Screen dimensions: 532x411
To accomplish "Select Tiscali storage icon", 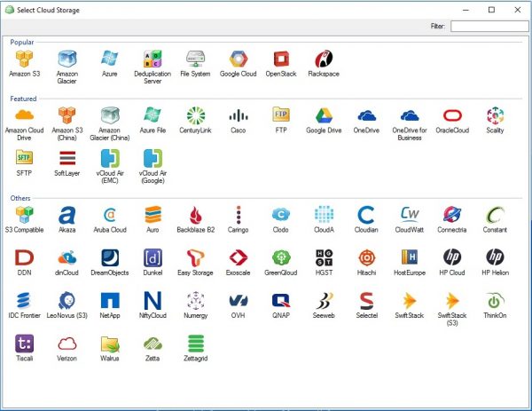I will coord(25,343).
